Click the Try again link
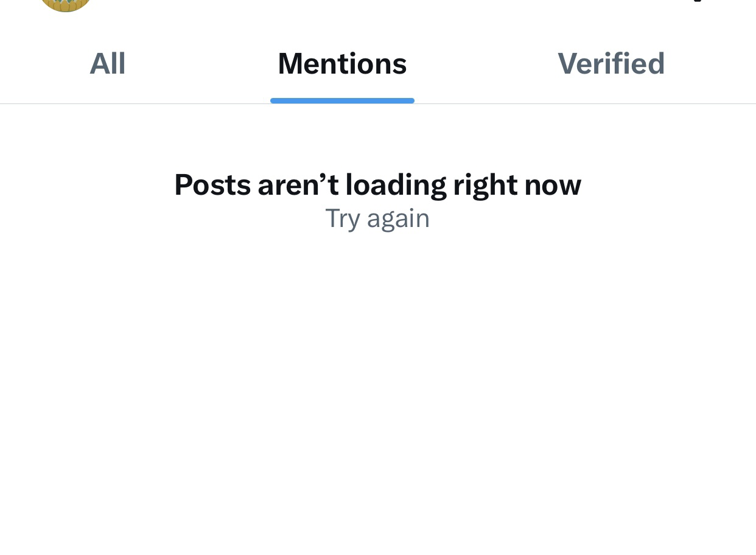The width and height of the screenshot is (756, 555). point(377,218)
